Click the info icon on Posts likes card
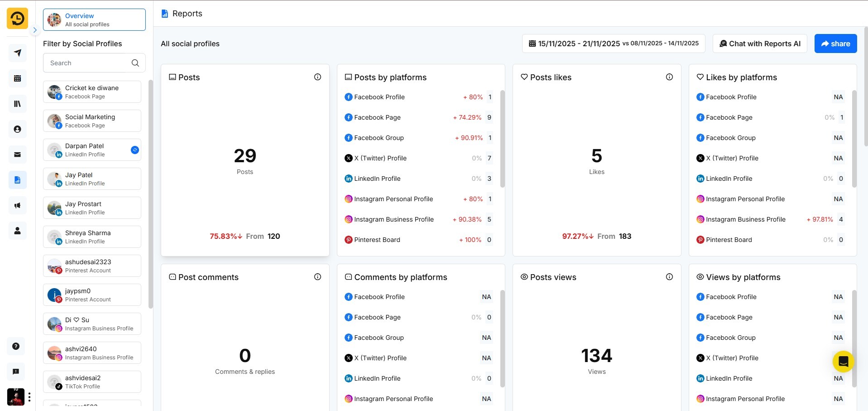Image resolution: width=868 pixels, height=411 pixels. point(669,77)
